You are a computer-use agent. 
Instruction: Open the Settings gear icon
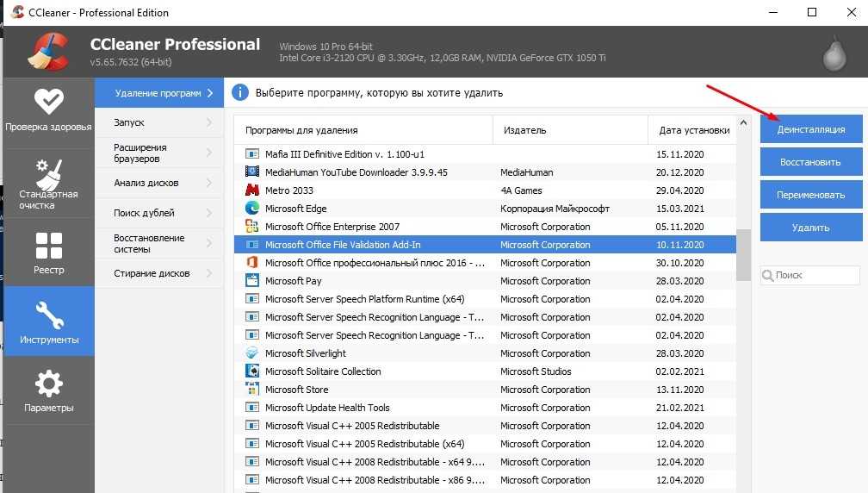pos(47,383)
